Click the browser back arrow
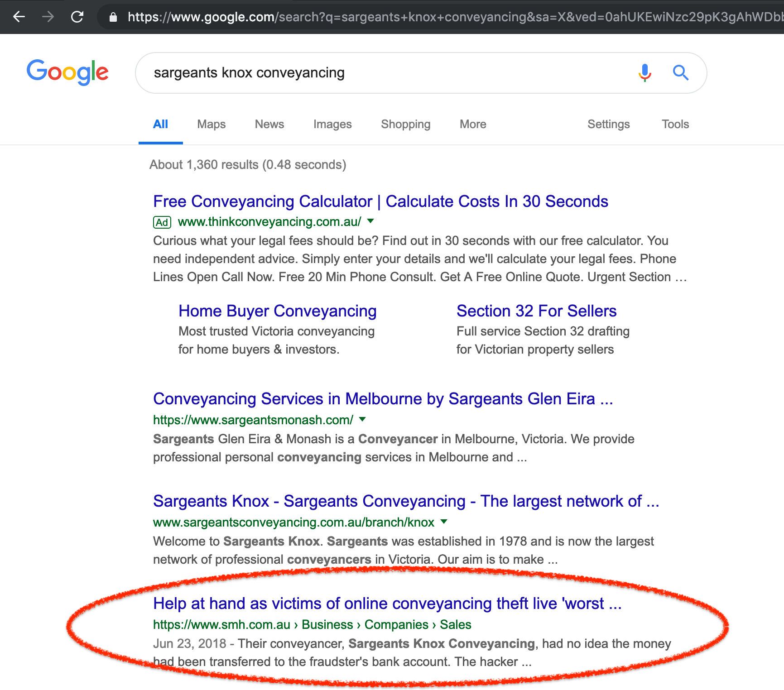This screenshot has height=690, width=784. click(x=19, y=17)
